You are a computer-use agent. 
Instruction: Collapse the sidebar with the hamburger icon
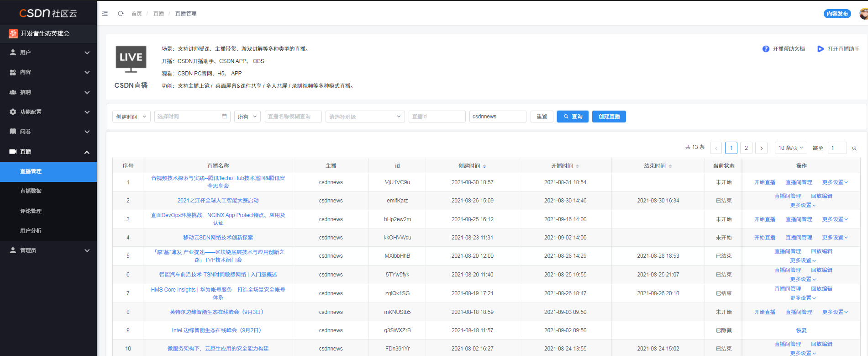point(105,14)
